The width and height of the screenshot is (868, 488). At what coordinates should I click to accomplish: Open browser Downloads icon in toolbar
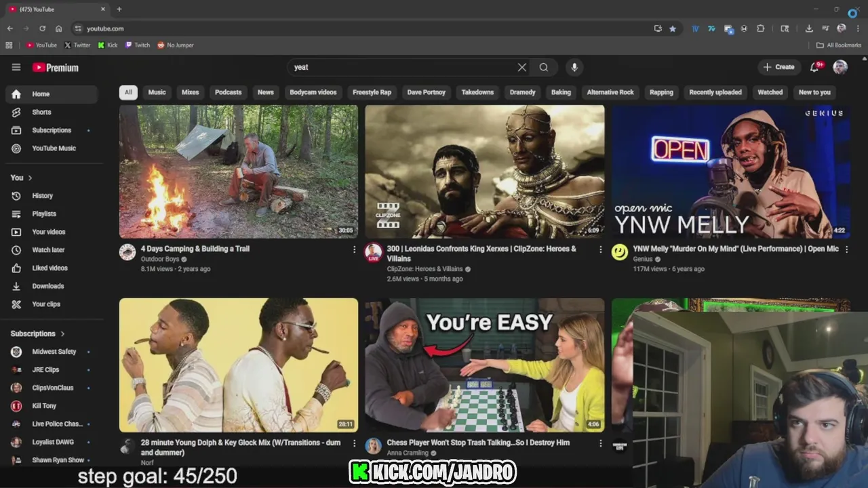click(x=809, y=28)
